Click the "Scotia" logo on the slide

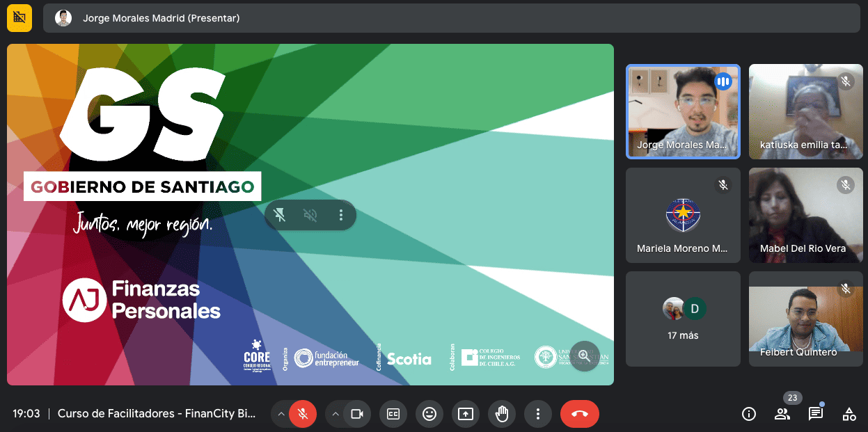[409, 359]
